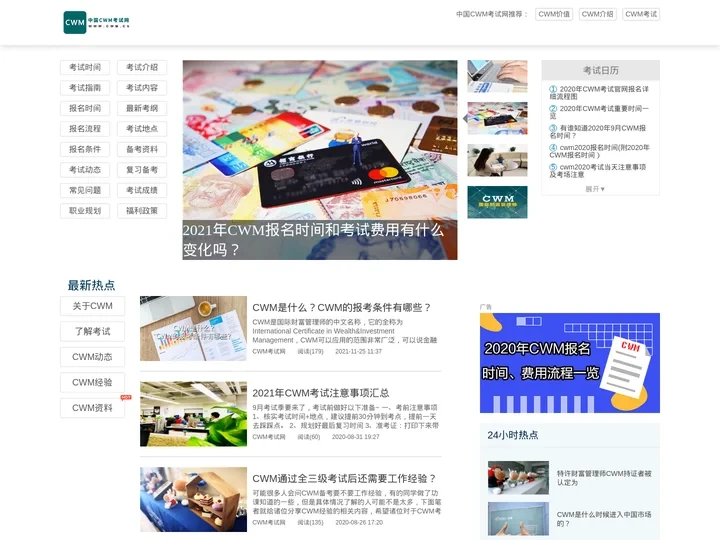Select 考试时间 category
Screen dimensions: 720x540
pyautogui.click(x=85, y=68)
